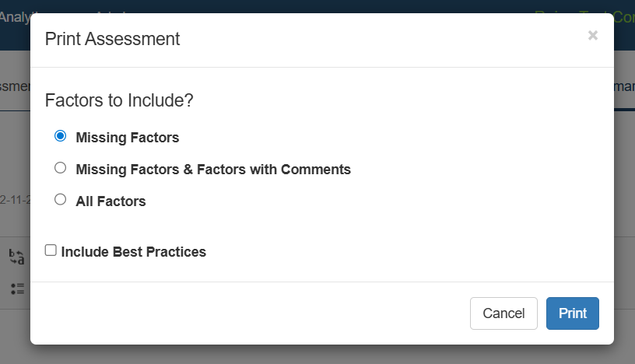Click the Print Assessment dialog title
The image size is (635, 364).
(x=112, y=39)
